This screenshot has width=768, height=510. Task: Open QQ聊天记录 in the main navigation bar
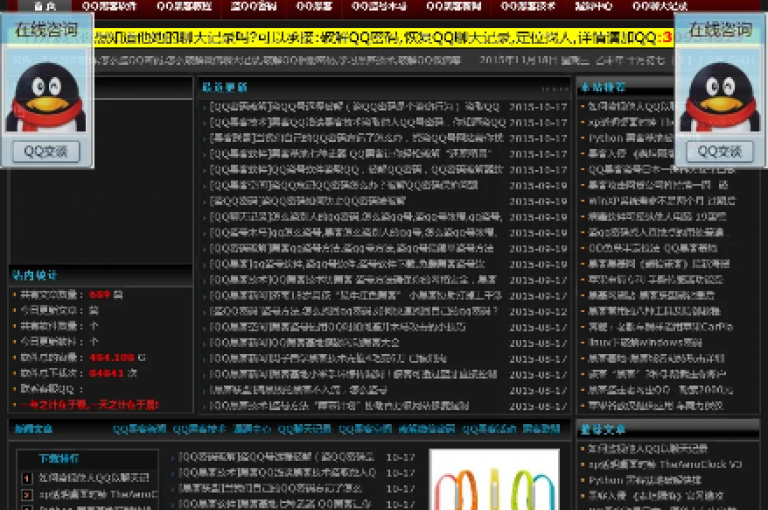(x=660, y=6)
